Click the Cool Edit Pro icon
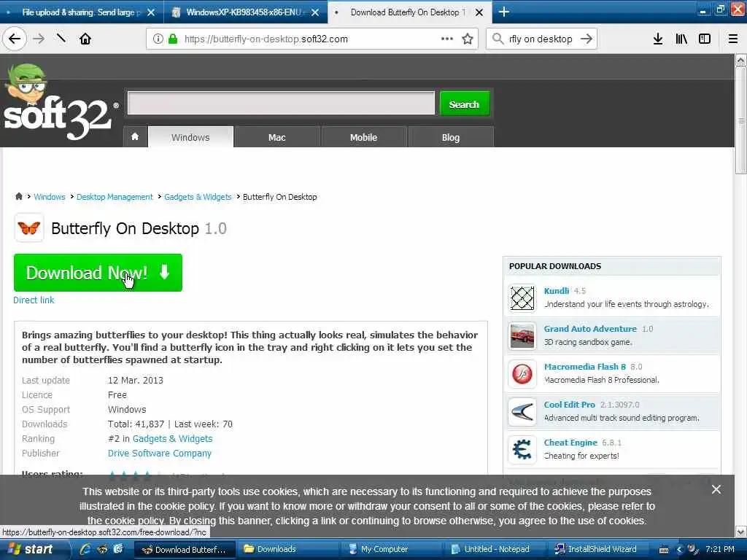The height and width of the screenshot is (560, 747). tap(522, 412)
